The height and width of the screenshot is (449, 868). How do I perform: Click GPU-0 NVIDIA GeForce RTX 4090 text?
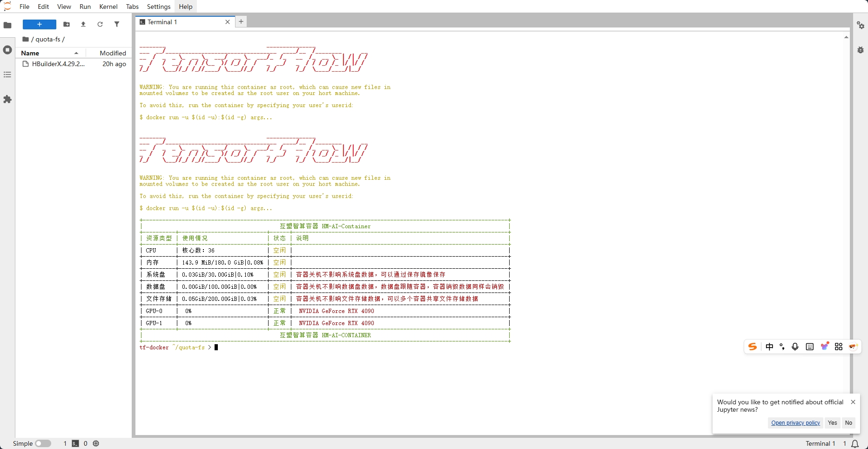tap(336, 311)
